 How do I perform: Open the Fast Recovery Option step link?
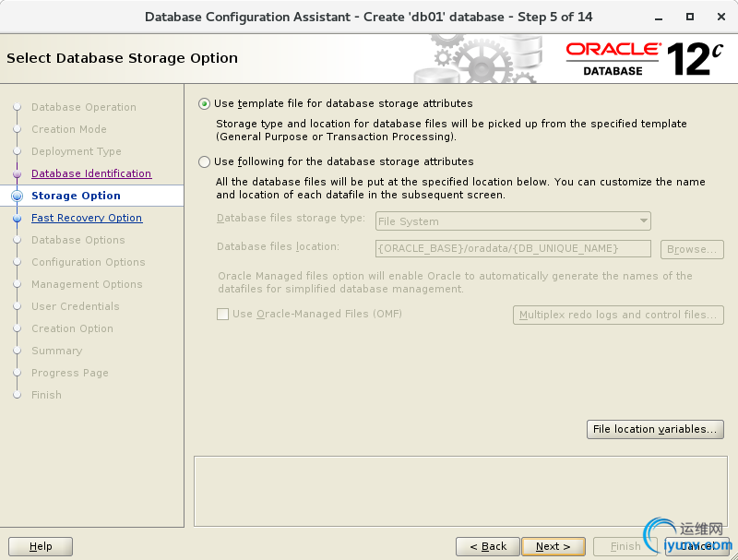pos(87,218)
